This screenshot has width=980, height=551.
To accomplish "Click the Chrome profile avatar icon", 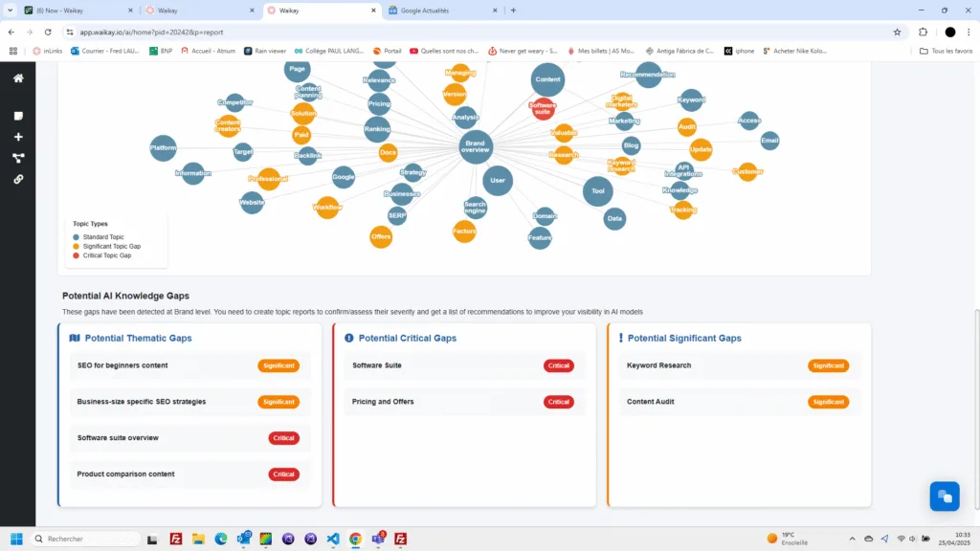I will pos(949,32).
